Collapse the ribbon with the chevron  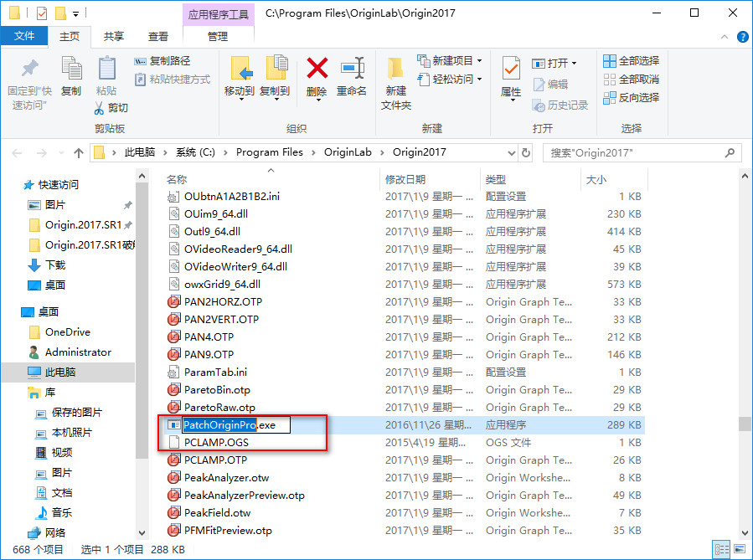(x=725, y=37)
